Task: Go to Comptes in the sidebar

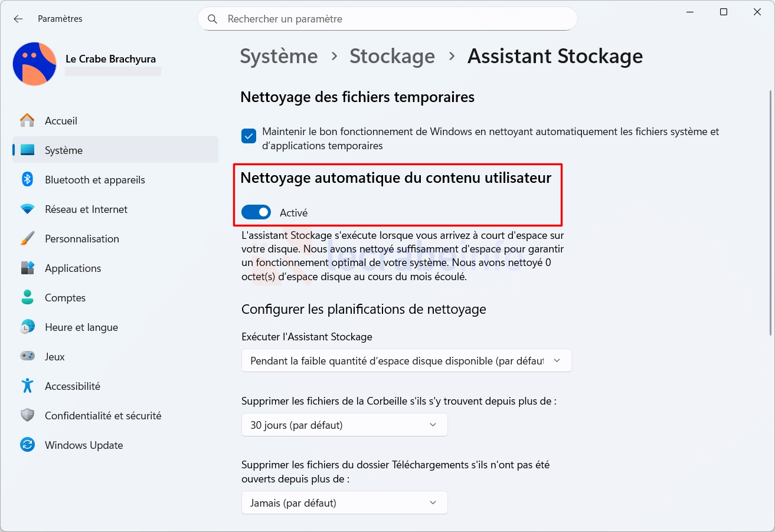Action: [x=65, y=297]
